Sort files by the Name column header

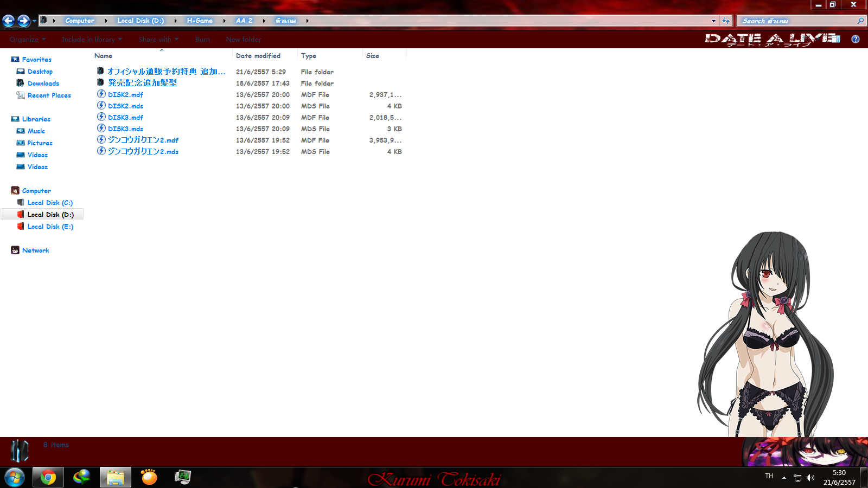(162, 55)
